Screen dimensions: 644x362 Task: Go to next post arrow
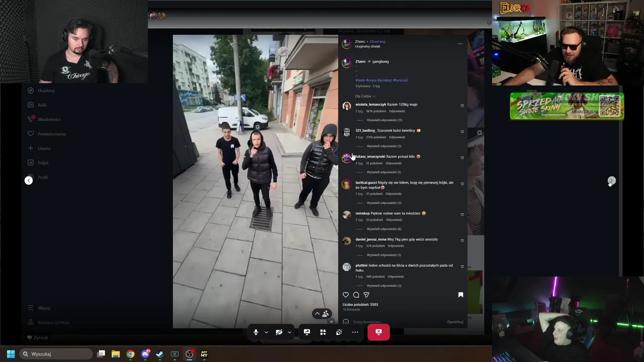coord(611,180)
